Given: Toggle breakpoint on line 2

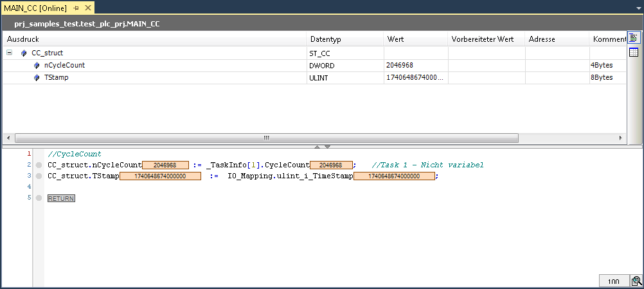Looking at the screenshot, I should [39, 165].
